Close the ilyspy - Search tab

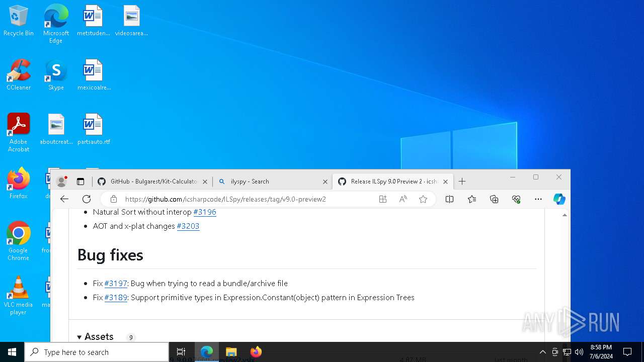pos(325,182)
